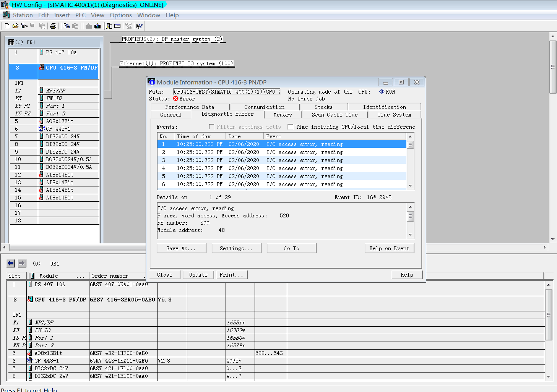Screen dimensions: 557x392
Task: Switch to the Scan Cycle Time tab
Action: coord(335,115)
